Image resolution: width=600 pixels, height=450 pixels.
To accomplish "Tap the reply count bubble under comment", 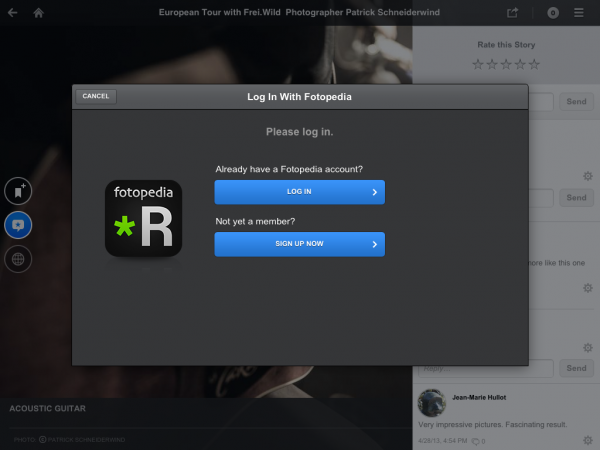I will [x=478, y=441].
